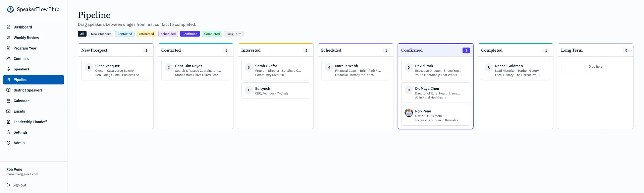This screenshot has width=644, height=193.
Task: Filter by Confirmed stage chip
Action: [190, 34]
